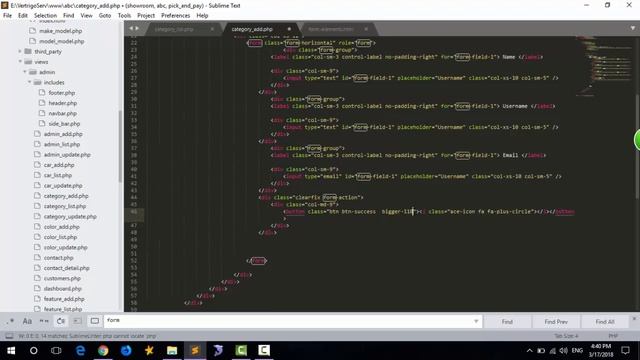Toggle regular expression search option
Image resolution: width=640 pixels, height=360 pixels.
(10, 321)
